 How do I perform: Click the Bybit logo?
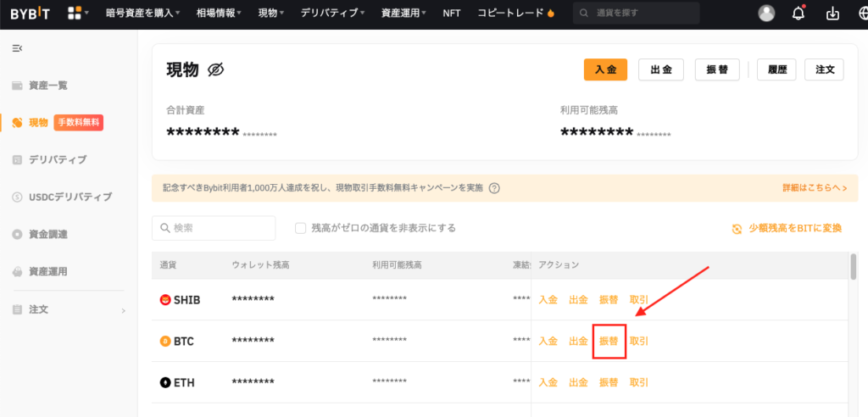[30, 14]
